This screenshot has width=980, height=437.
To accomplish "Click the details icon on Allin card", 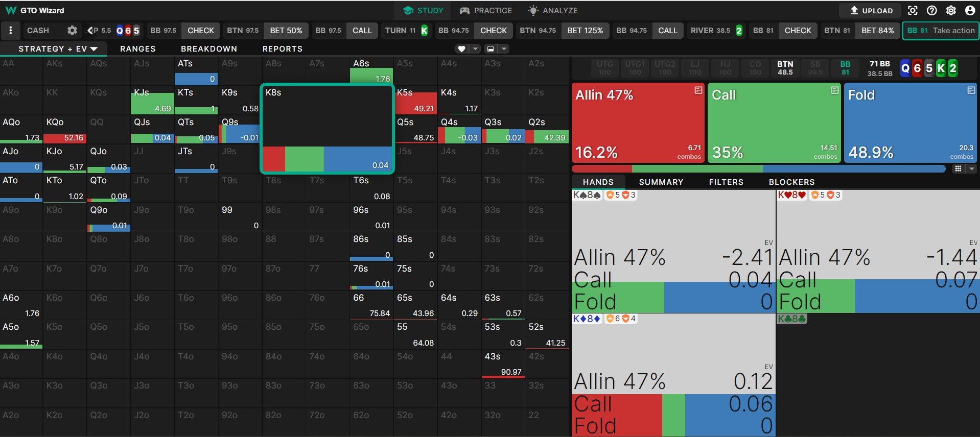I will pyautogui.click(x=698, y=90).
